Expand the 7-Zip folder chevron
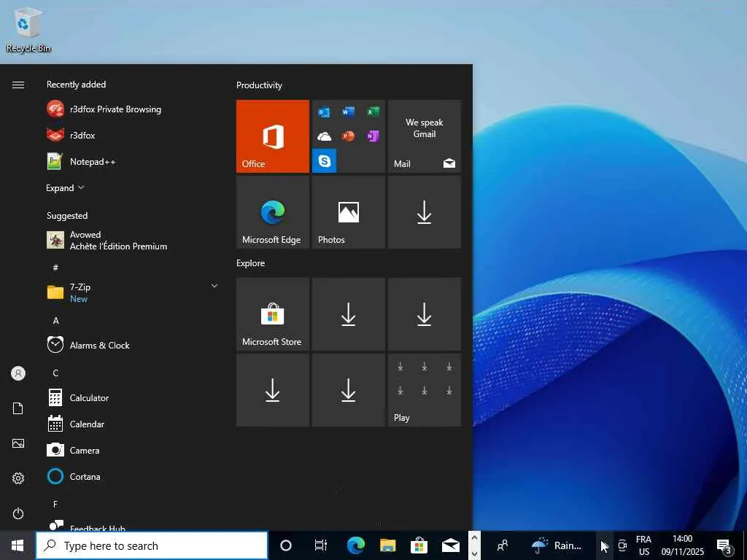The height and width of the screenshot is (560, 747). 214,286
